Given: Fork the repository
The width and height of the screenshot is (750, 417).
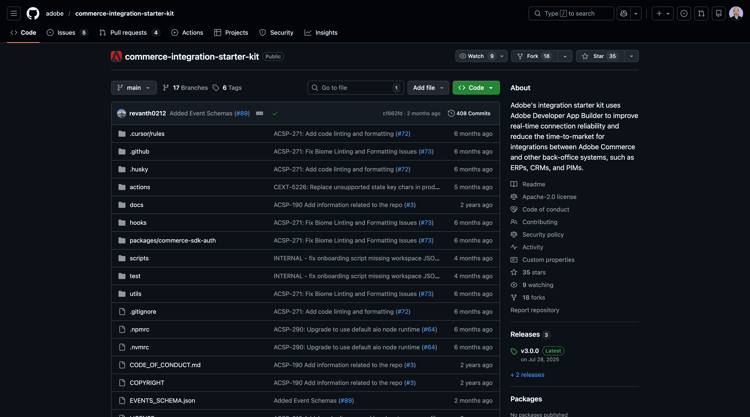Looking at the screenshot, I should (x=534, y=56).
